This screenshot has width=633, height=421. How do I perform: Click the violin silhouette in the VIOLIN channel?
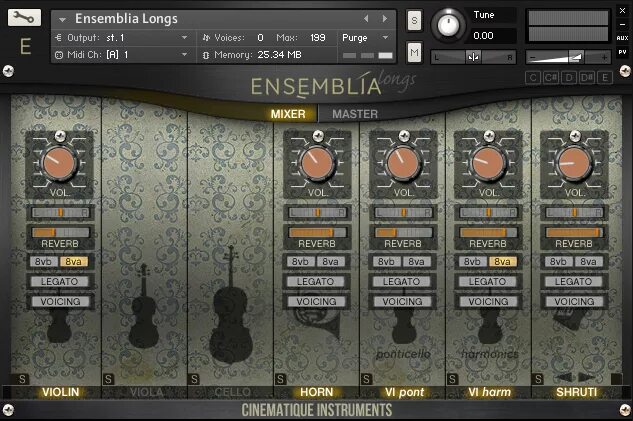click(x=59, y=325)
